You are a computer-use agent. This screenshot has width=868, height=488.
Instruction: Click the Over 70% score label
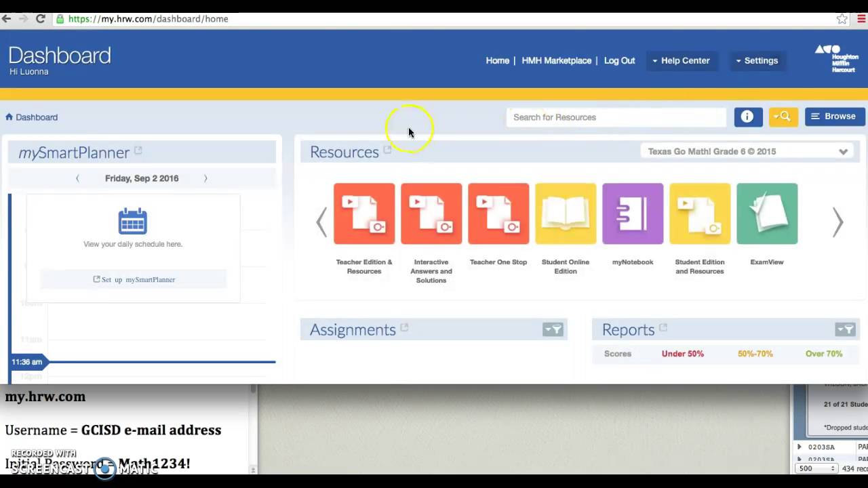point(824,354)
